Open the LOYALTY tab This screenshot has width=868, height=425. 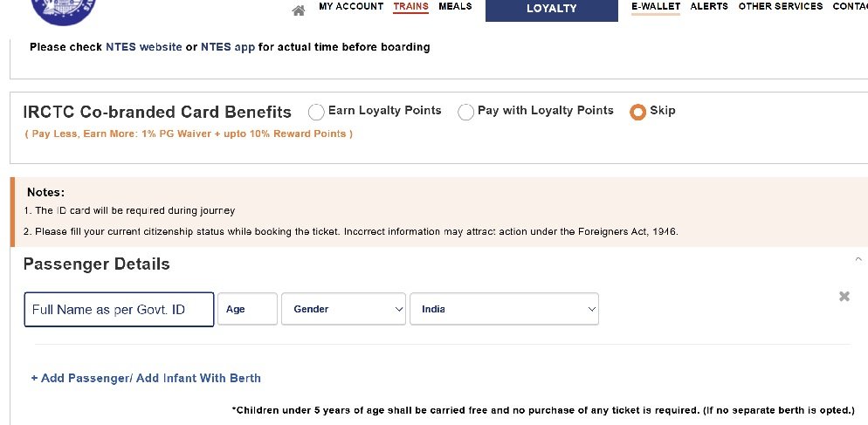(551, 10)
